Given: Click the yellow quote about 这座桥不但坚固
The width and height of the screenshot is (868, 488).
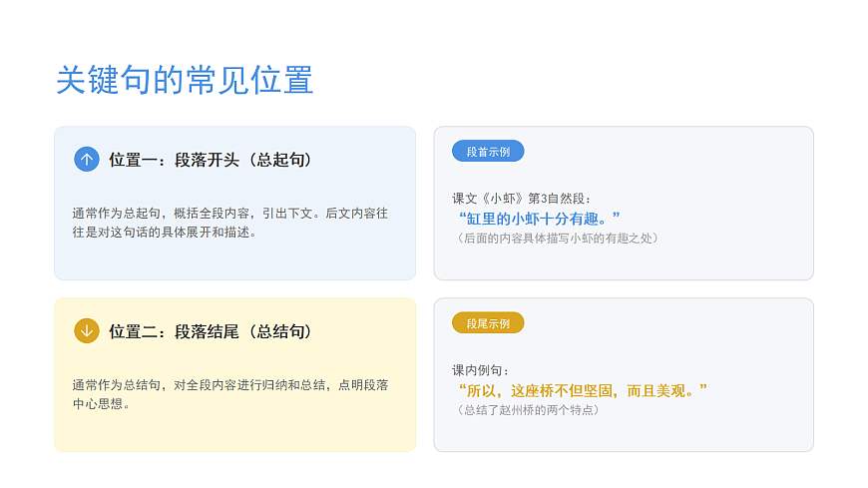Looking at the screenshot, I should pyautogui.click(x=583, y=390).
